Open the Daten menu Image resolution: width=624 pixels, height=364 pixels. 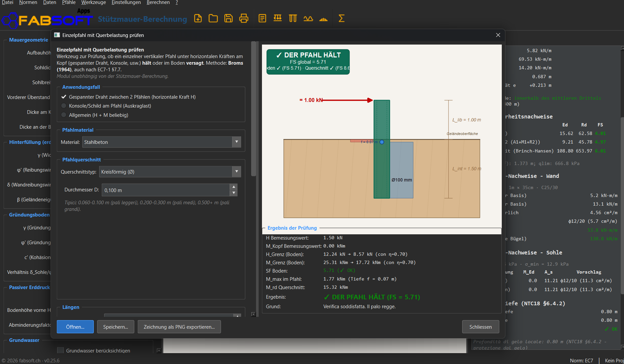pos(50,2)
